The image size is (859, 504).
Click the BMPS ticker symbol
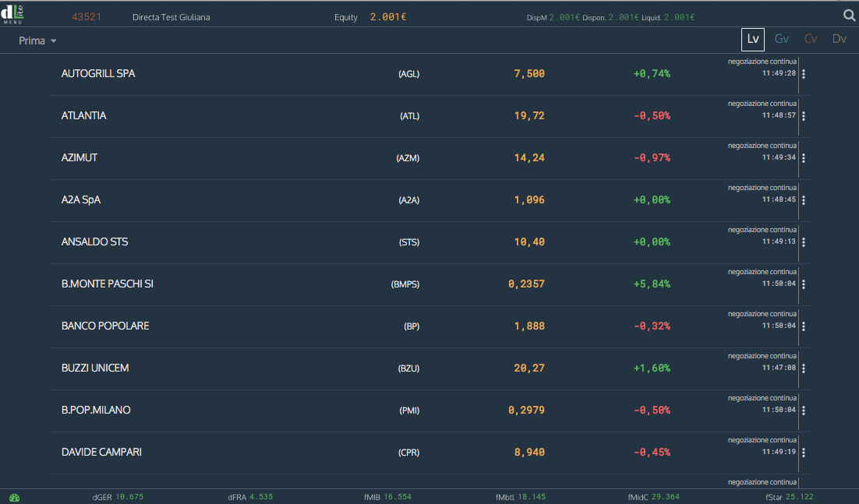click(x=405, y=284)
